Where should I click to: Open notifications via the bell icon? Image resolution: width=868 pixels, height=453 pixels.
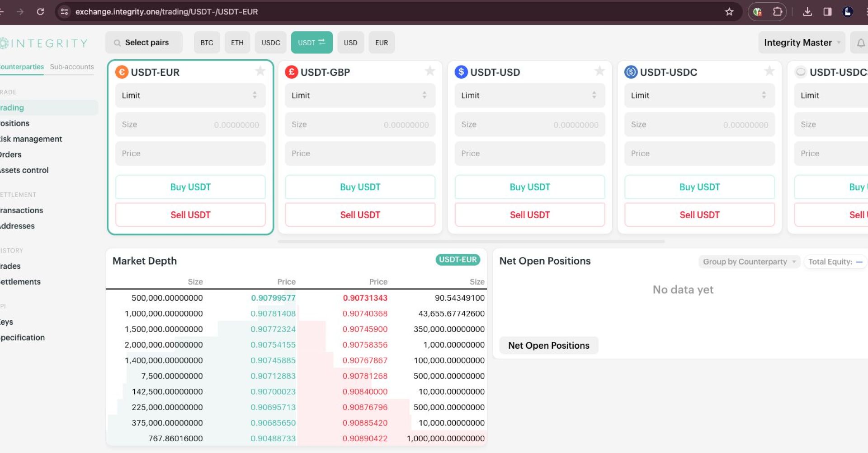pos(861,42)
